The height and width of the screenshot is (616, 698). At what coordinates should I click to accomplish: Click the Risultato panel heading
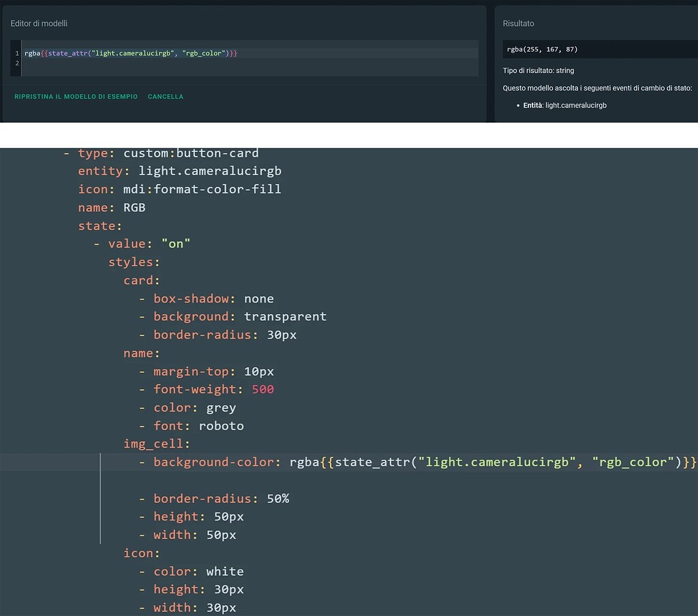(x=518, y=22)
